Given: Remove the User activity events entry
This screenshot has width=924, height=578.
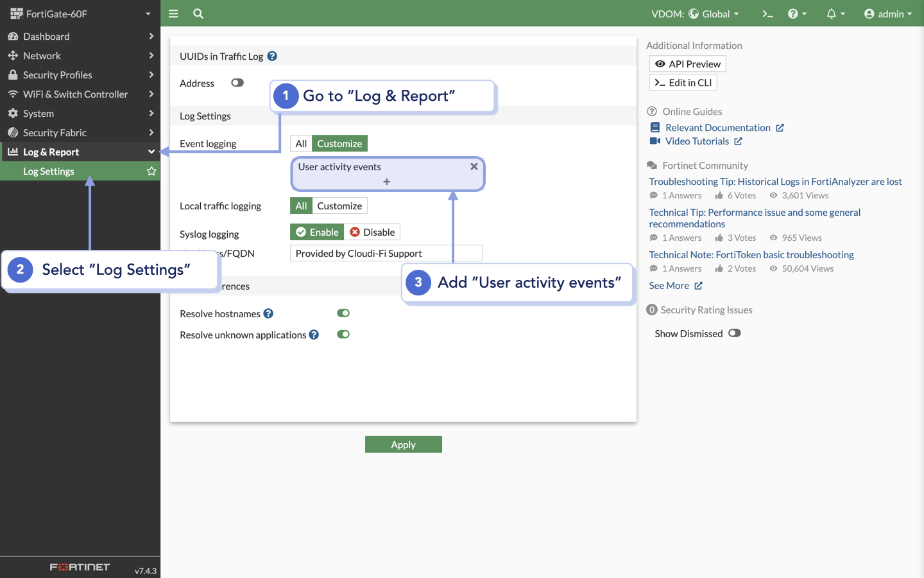Looking at the screenshot, I should [474, 166].
